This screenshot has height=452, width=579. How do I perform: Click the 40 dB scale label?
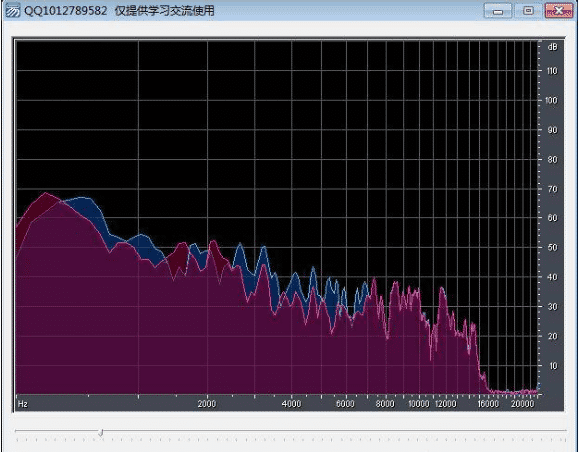(553, 277)
